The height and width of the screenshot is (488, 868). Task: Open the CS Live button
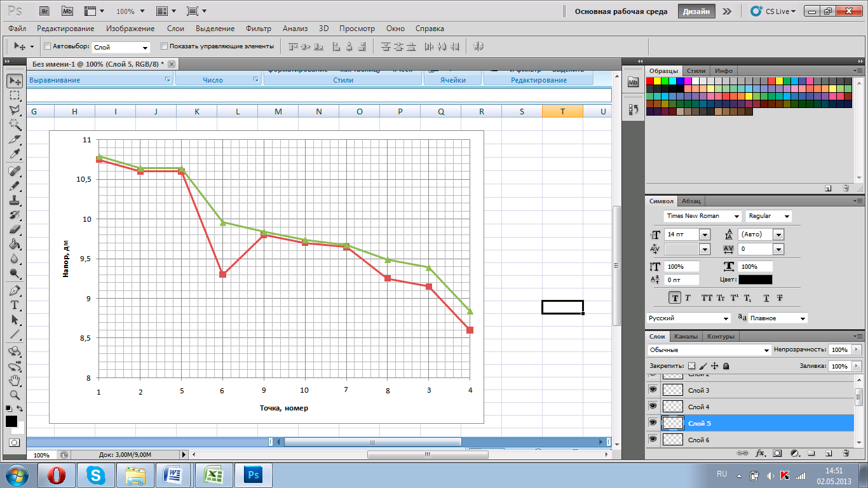(x=773, y=11)
